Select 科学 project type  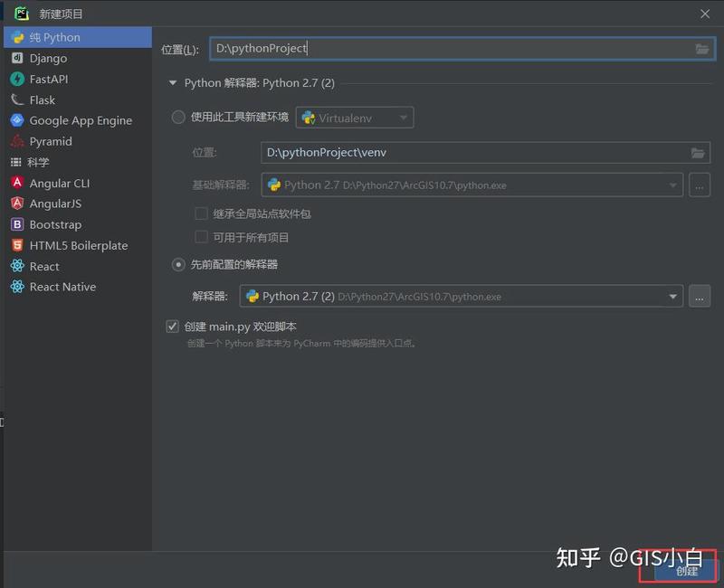tap(78, 162)
